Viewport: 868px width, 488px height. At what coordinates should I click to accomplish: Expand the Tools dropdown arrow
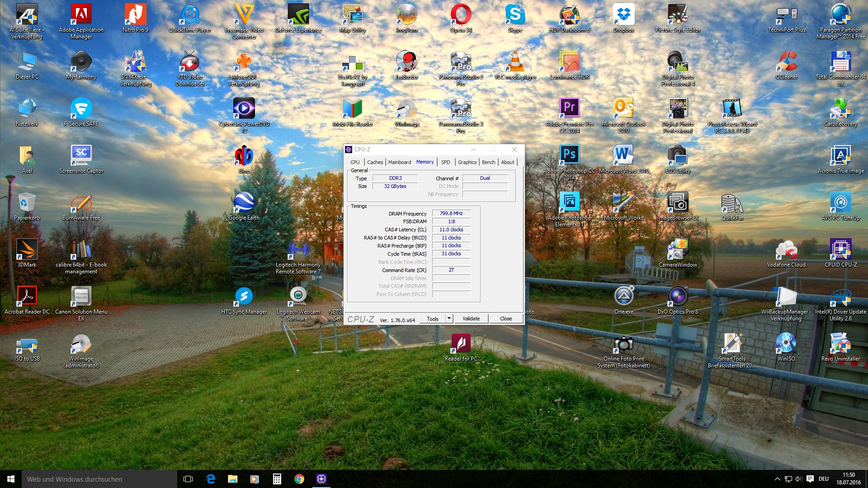click(449, 319)
